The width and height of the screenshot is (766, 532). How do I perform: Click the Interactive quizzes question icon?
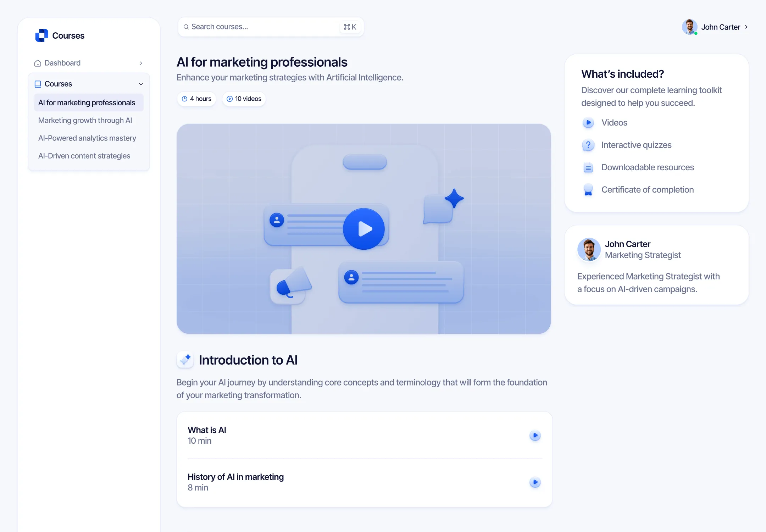(x=588, y=145)
